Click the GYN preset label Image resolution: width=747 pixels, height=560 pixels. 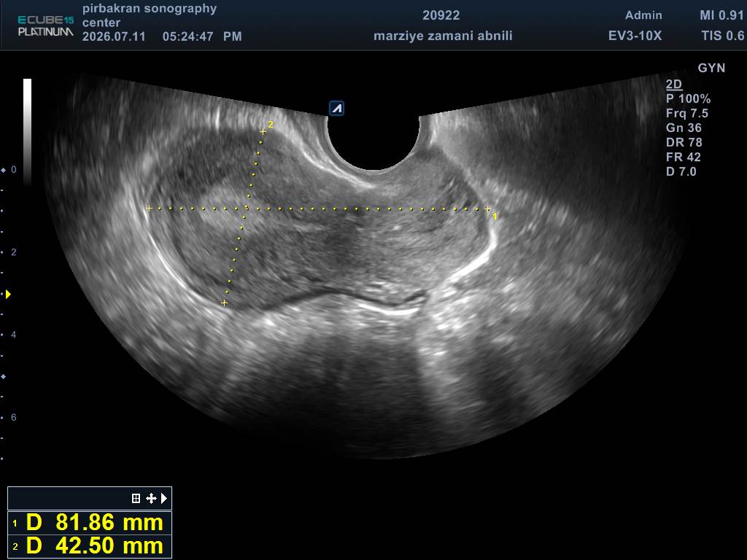point(711,68)
